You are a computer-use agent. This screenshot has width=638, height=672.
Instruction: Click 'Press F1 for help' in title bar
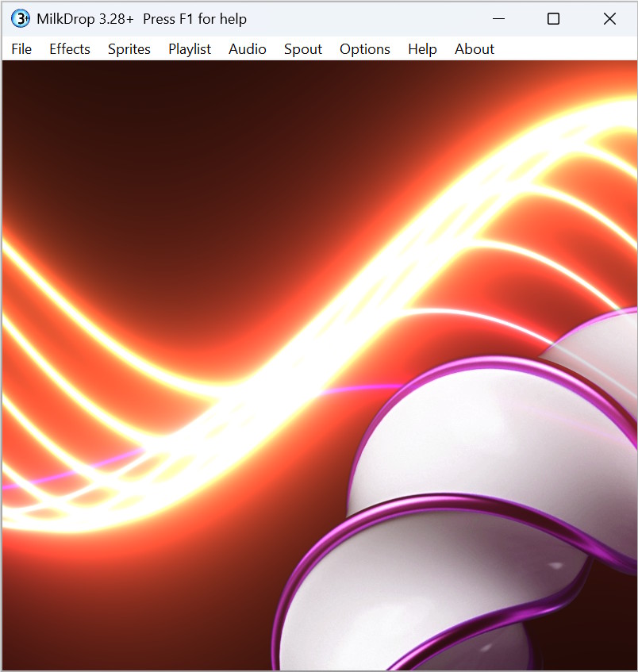pyautogui.click(x=194, y=19)
